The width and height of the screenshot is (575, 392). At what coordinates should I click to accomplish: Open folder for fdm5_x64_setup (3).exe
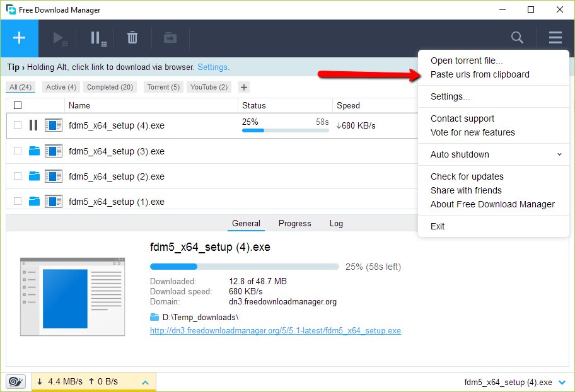[34, 151]
